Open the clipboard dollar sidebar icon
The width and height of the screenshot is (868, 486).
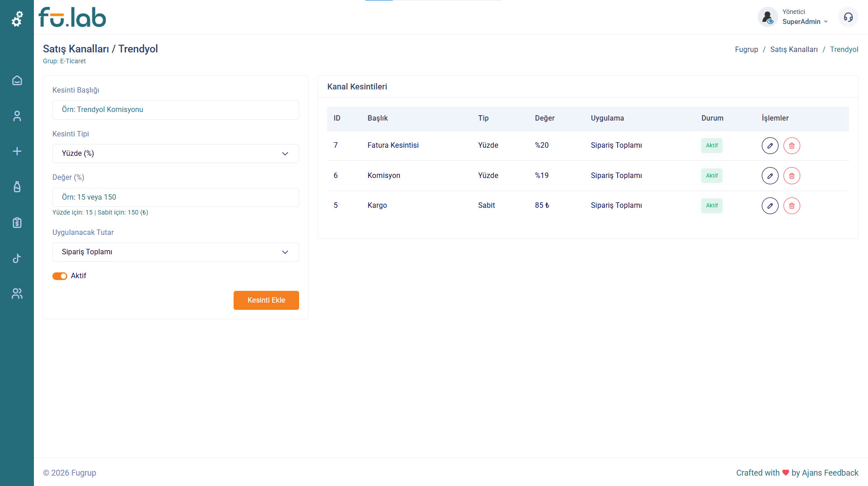click(17, 222)
